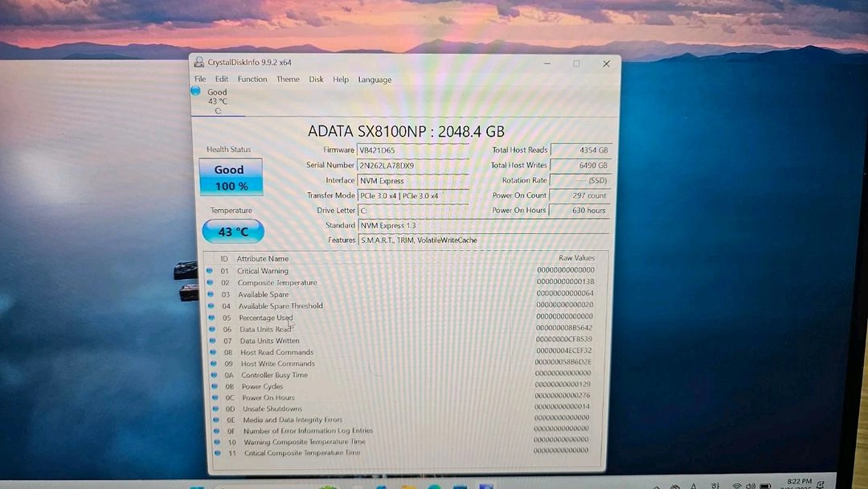This screenshot has height=489, width=868.
Task: Click the blue status icon for Power On Hours row
Action: (x=215, y=397)
